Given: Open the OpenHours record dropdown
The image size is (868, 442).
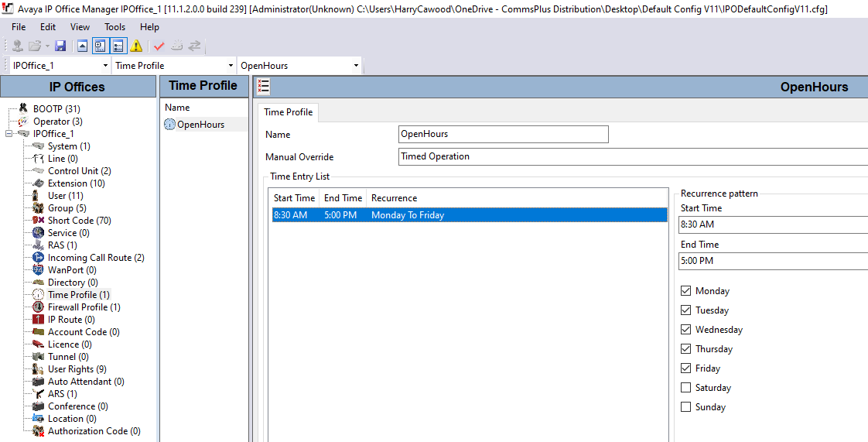Looking at the screenshot, I should 356,66.
